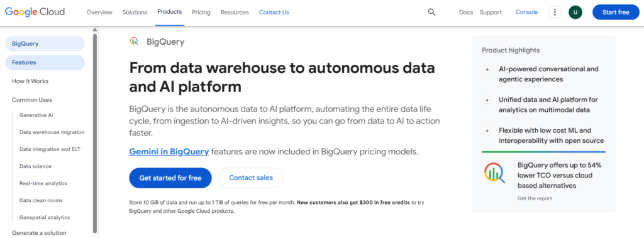Image resolution: width=644 pixels, height=238 pixels.
Task: Go to Data warehouse migration item
Action: tap(52, 132)
